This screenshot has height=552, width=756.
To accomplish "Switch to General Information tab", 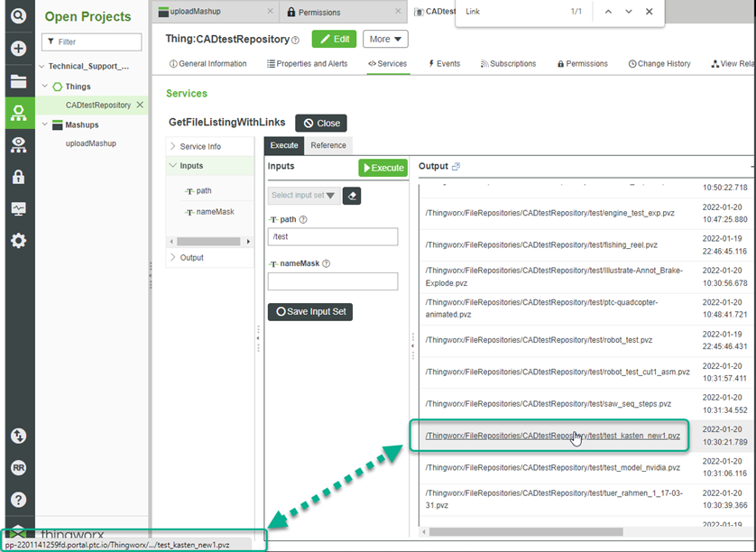I will click(x=207, y=64).
